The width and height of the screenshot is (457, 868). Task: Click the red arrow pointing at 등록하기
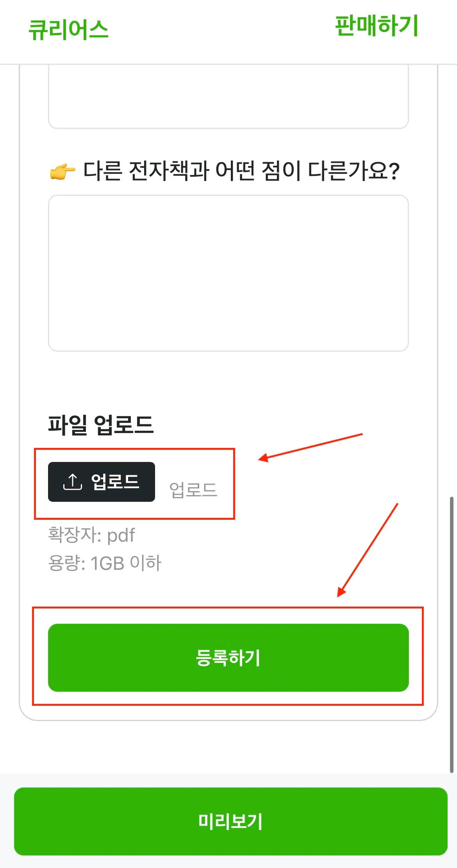(368, 550)
